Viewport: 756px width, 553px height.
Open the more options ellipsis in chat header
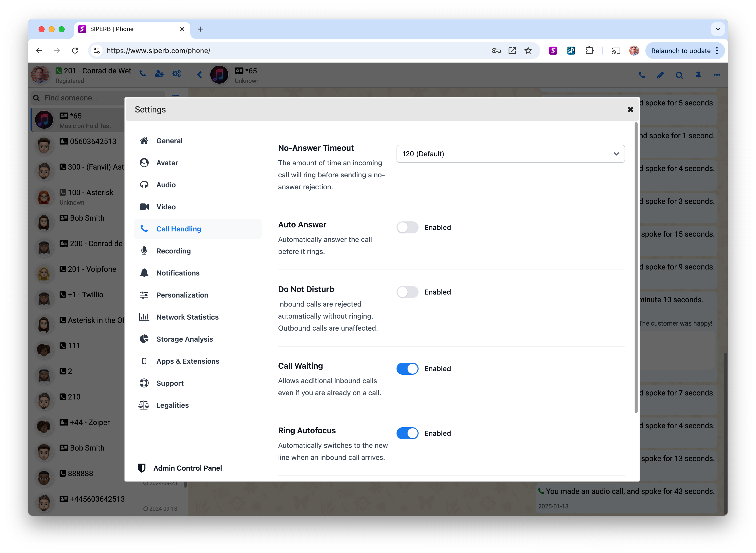pos(717,75)
